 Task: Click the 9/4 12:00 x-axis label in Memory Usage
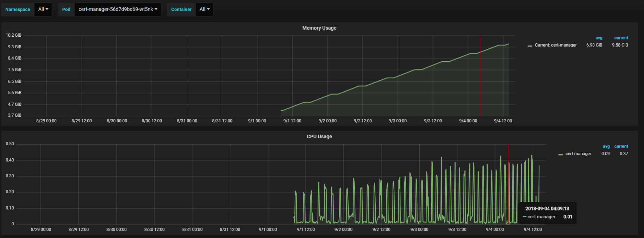(503, 121)
